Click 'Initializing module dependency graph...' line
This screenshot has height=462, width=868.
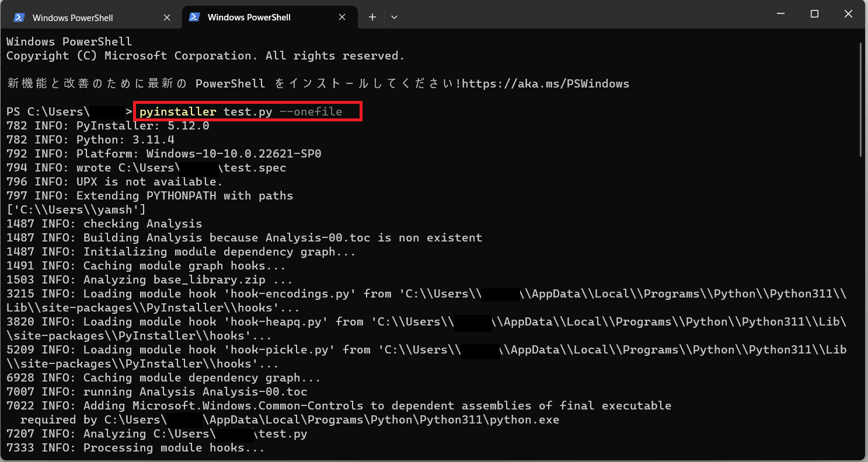(x=182, y=252)
